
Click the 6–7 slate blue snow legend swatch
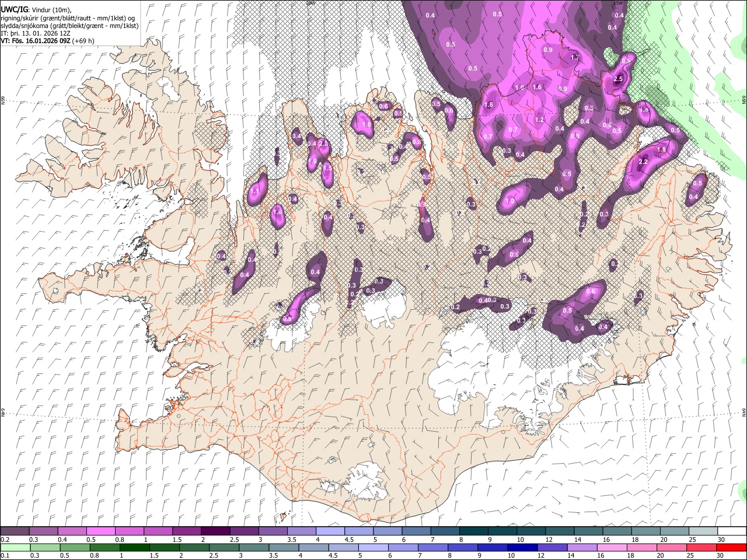(416, 531)
